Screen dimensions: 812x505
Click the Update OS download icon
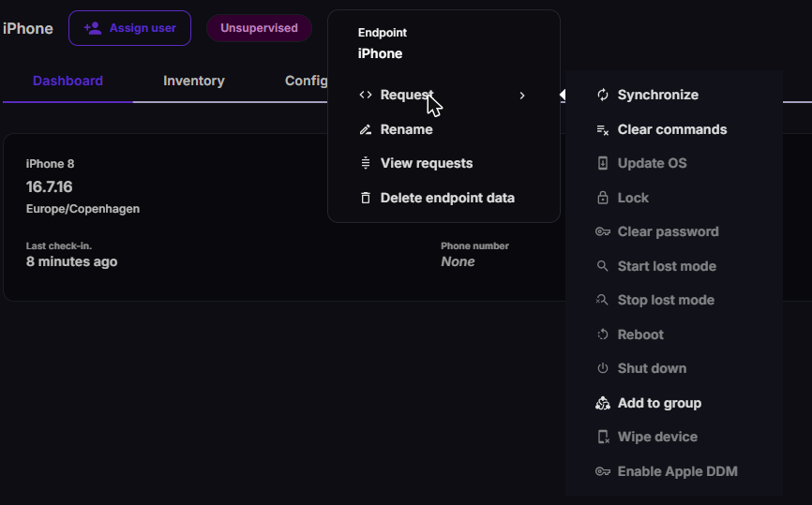point(602,164)
